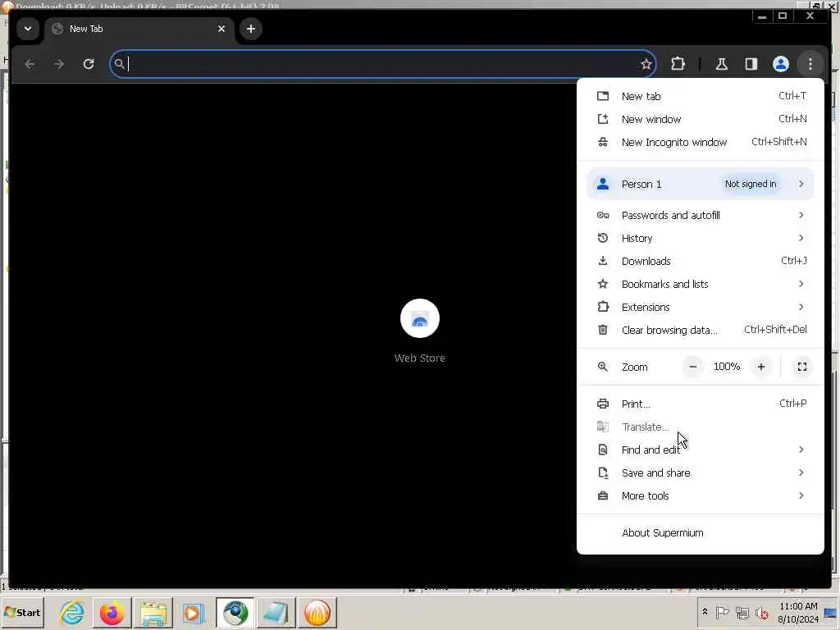Open the tab search dropdown arrow

point(28,29)
